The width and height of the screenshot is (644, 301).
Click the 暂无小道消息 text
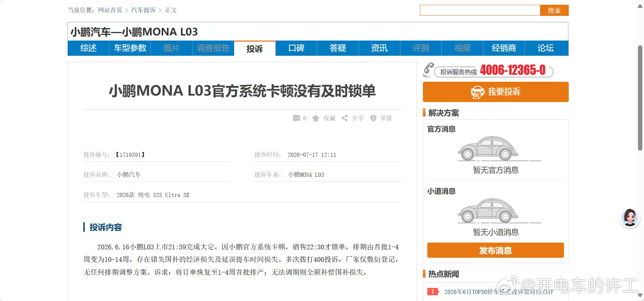coord(495,232)
